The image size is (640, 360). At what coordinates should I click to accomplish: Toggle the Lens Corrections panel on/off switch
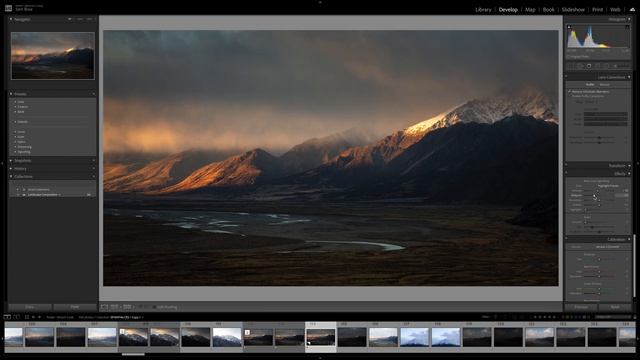[x=567, y=77]
